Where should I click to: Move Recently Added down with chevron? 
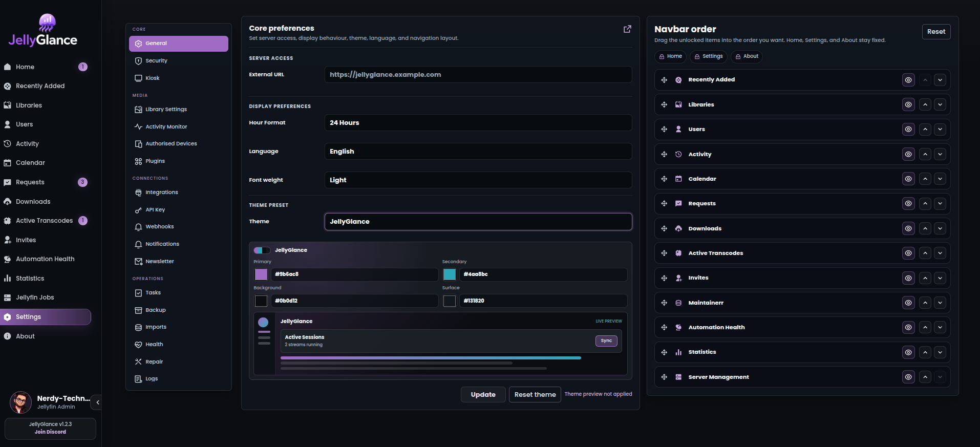coord(940,80)
